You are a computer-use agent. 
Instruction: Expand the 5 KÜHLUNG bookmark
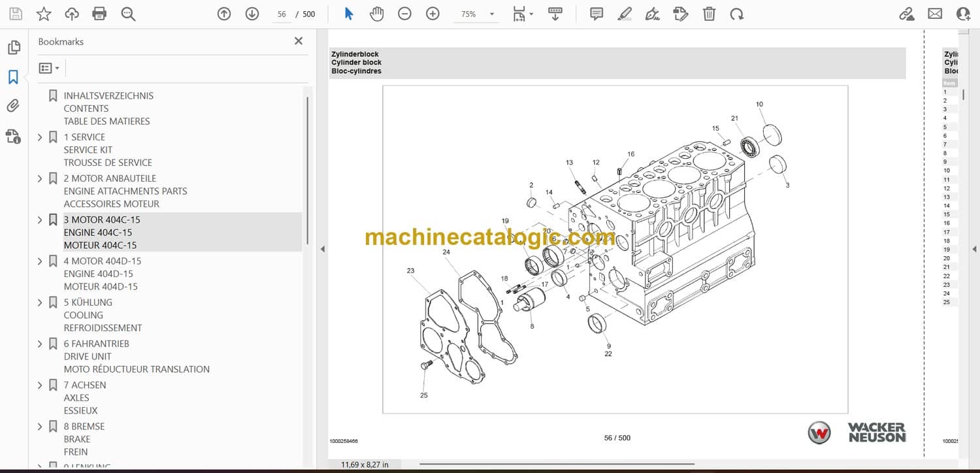[x=40, y=302]
